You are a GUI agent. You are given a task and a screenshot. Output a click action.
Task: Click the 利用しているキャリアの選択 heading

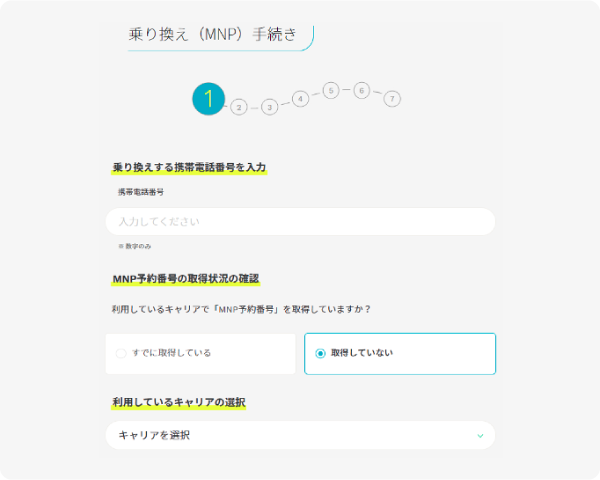[x=179, y=402]
